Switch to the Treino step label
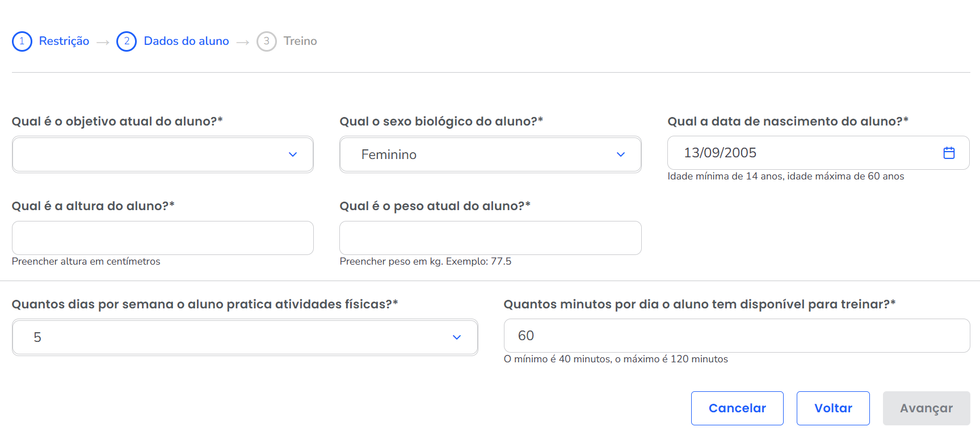980x435 pixels. point(300,41)
